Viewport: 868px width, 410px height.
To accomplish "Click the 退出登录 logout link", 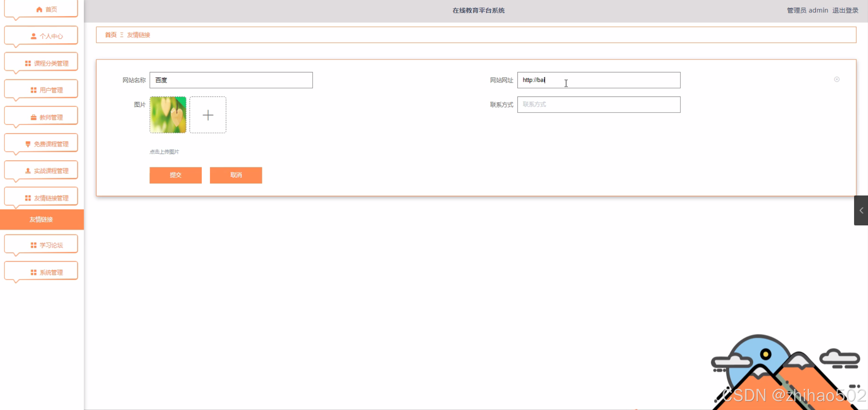I will (845, 11).
